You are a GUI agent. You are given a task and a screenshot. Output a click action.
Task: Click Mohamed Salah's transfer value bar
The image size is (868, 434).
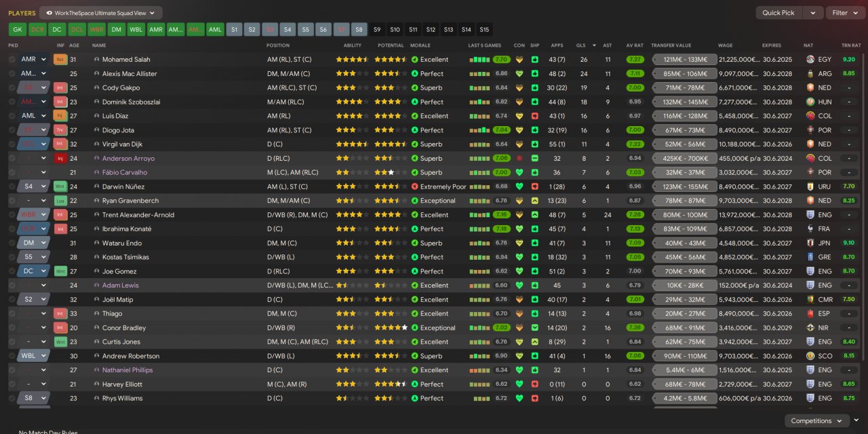685,60
